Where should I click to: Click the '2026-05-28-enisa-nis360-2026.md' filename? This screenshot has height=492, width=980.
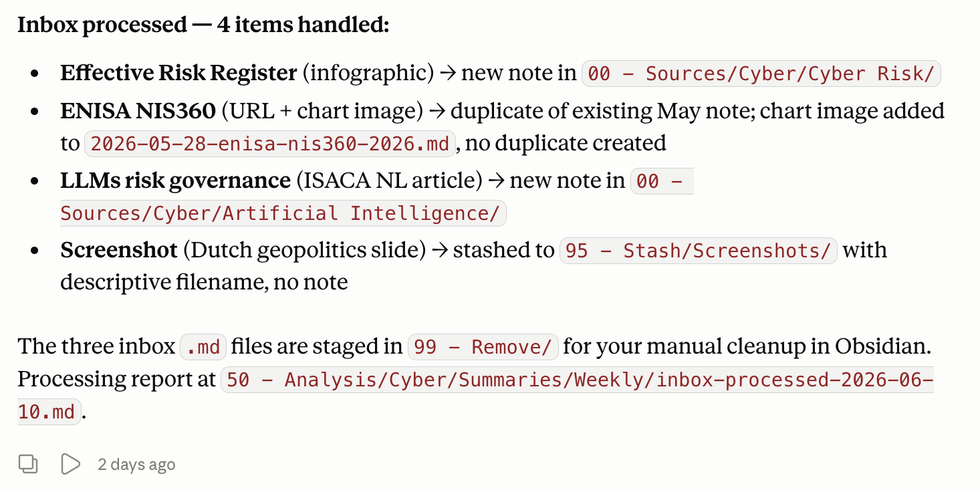(x=270, y=143)
